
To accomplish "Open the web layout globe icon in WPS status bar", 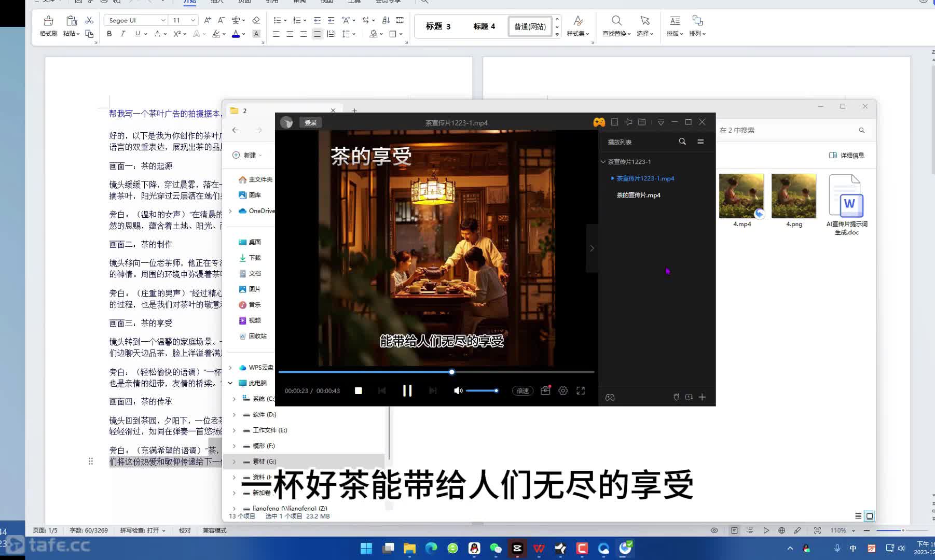I will [x=781, y=530].
